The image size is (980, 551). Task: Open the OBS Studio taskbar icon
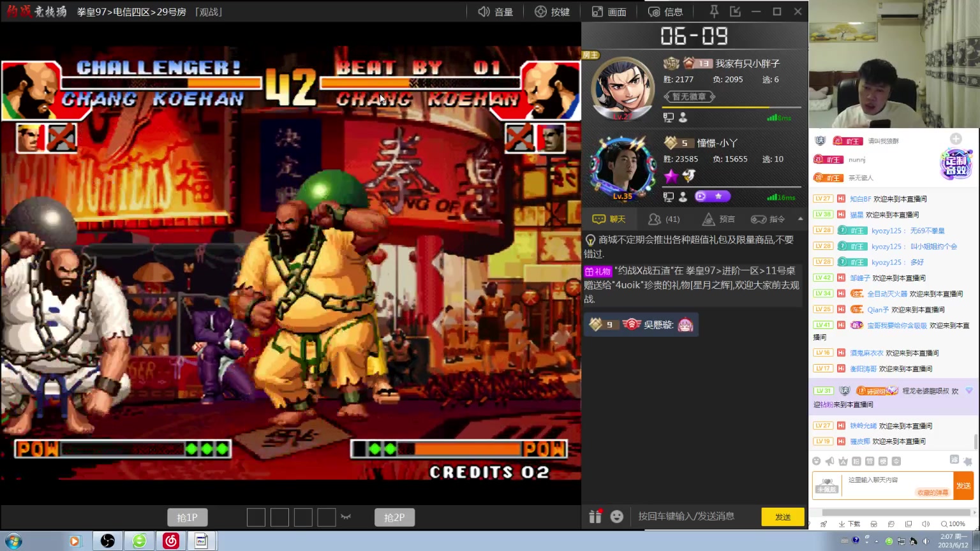click(x=108, y=541)
